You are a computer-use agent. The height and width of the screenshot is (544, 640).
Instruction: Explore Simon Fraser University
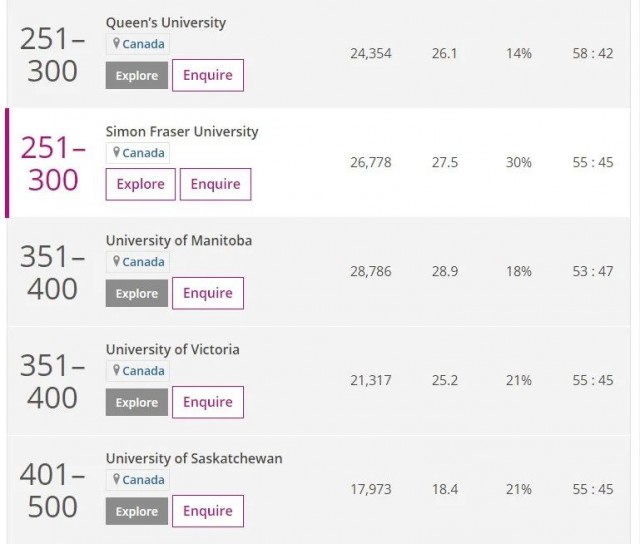[x=140, y=184]
